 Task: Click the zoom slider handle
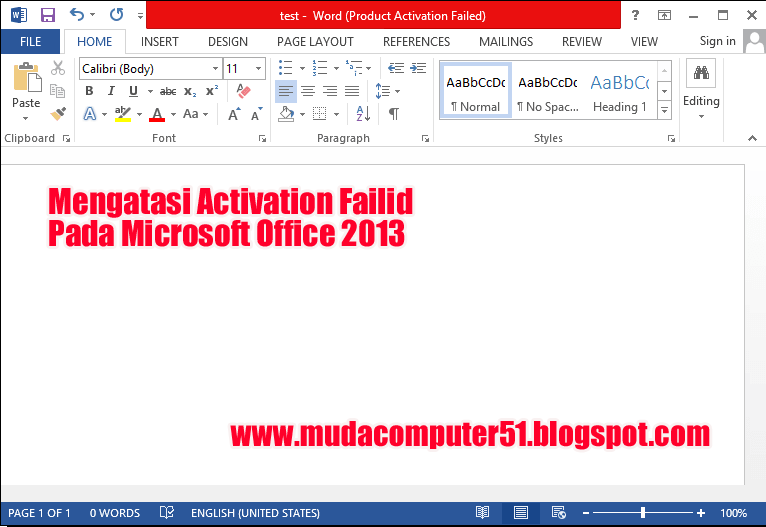coord(643,512)
